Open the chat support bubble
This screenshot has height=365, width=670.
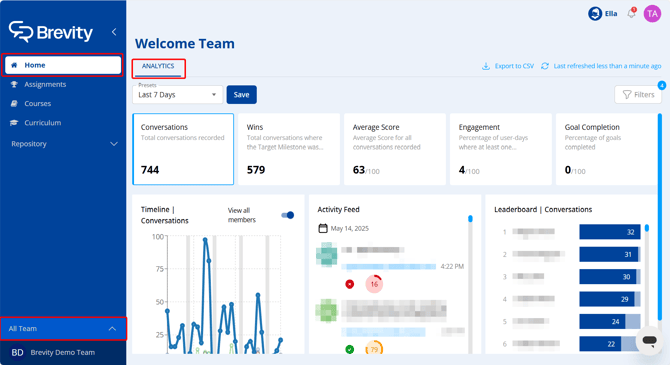pyautogui.click(x=649, y=341)
